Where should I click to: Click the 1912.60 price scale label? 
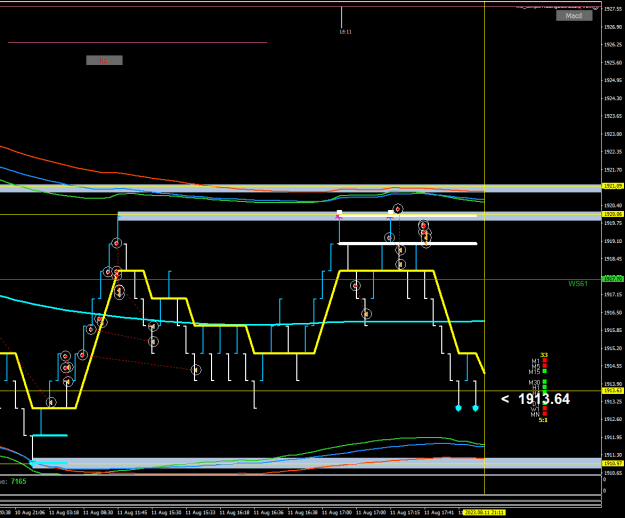point(613,419)
